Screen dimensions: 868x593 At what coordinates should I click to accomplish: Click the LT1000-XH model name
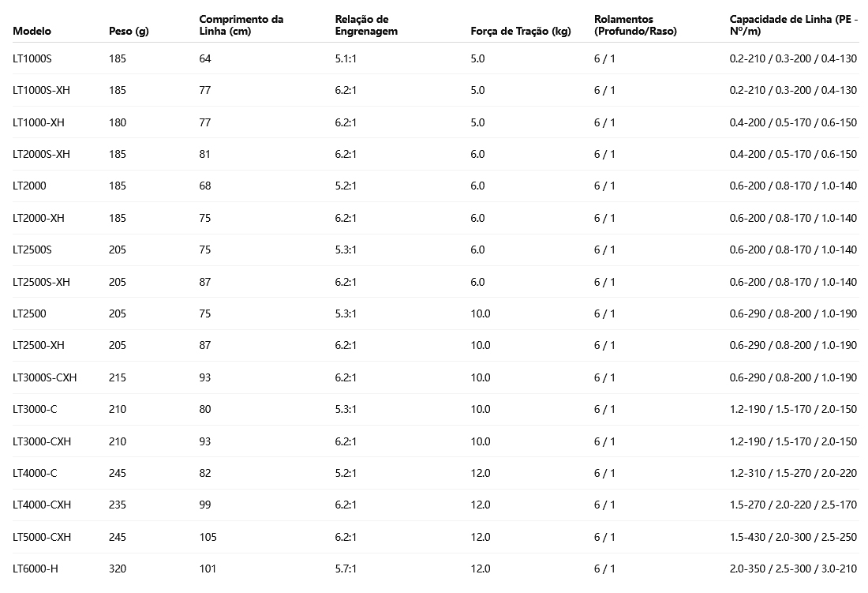point(39,122)
